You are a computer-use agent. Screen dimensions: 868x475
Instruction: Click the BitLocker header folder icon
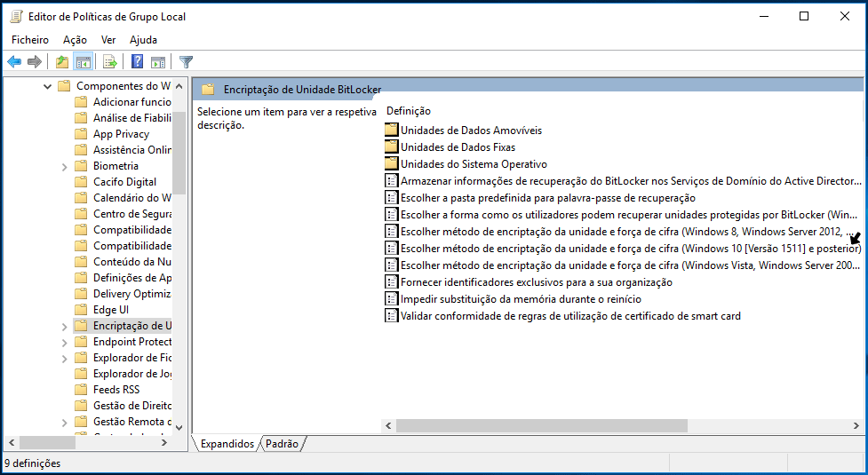(208, 90)
